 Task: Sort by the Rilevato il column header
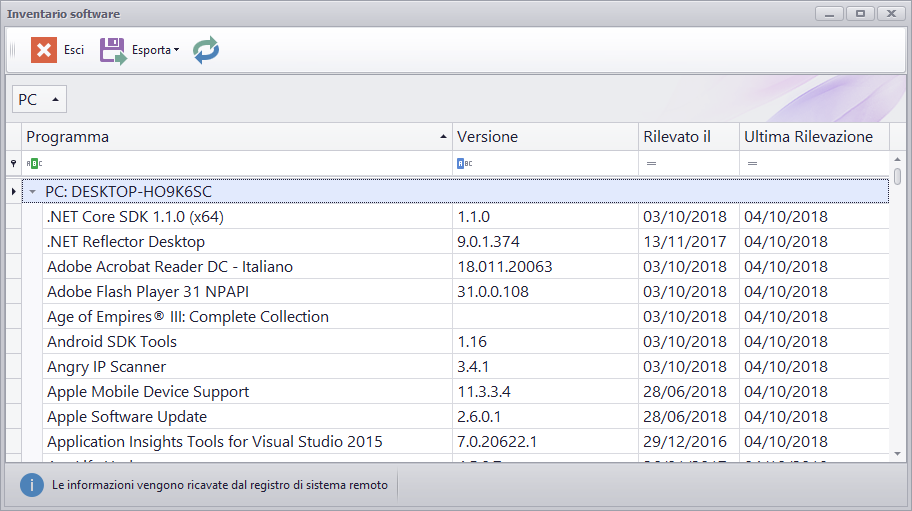click(x=689, y=137)
